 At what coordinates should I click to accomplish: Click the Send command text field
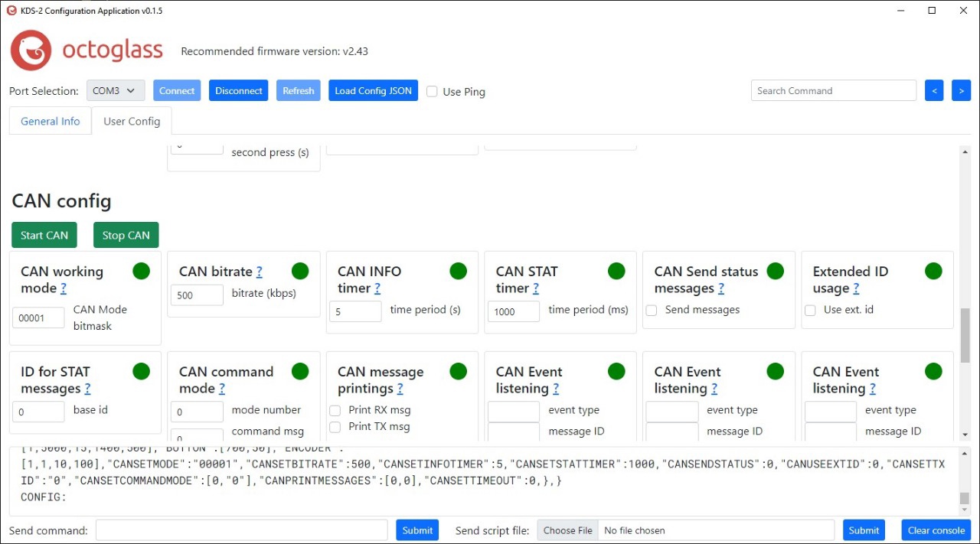click(x=242, y=530)
